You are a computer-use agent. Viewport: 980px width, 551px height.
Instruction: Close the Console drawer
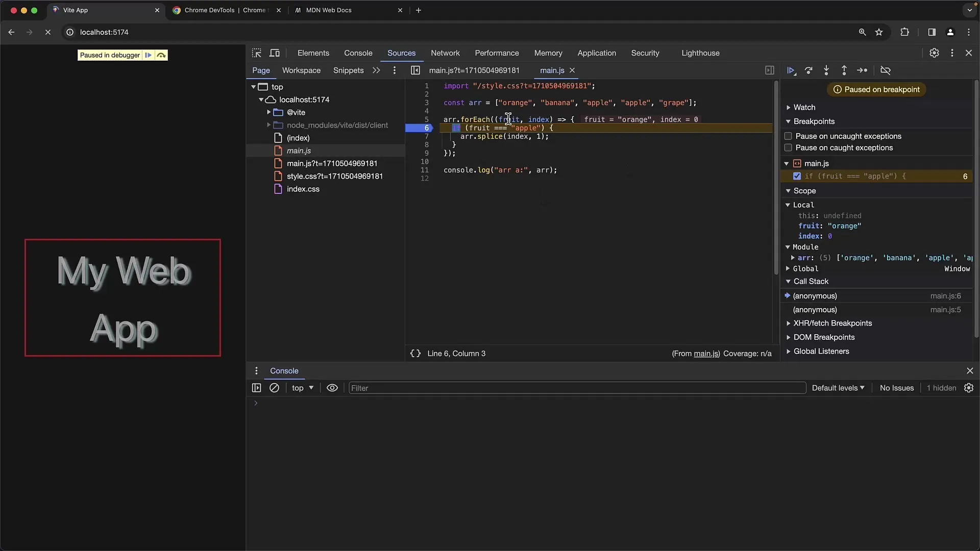coord(970,371)
